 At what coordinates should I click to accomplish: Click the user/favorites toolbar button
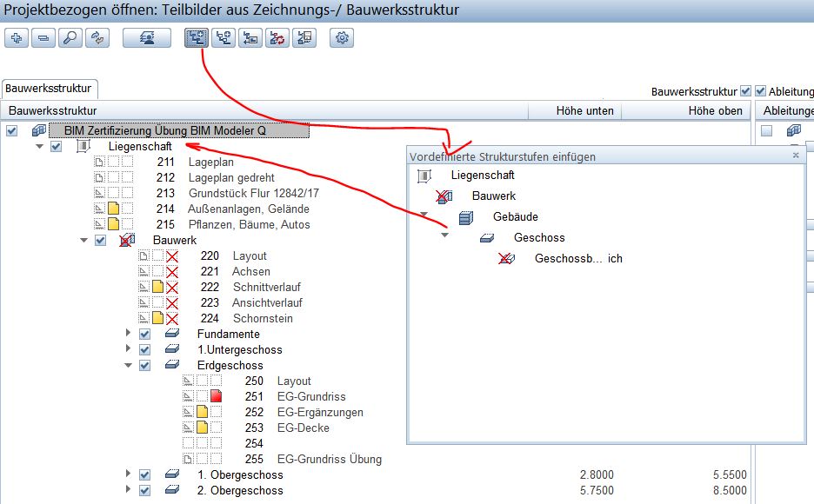[146, 38]
